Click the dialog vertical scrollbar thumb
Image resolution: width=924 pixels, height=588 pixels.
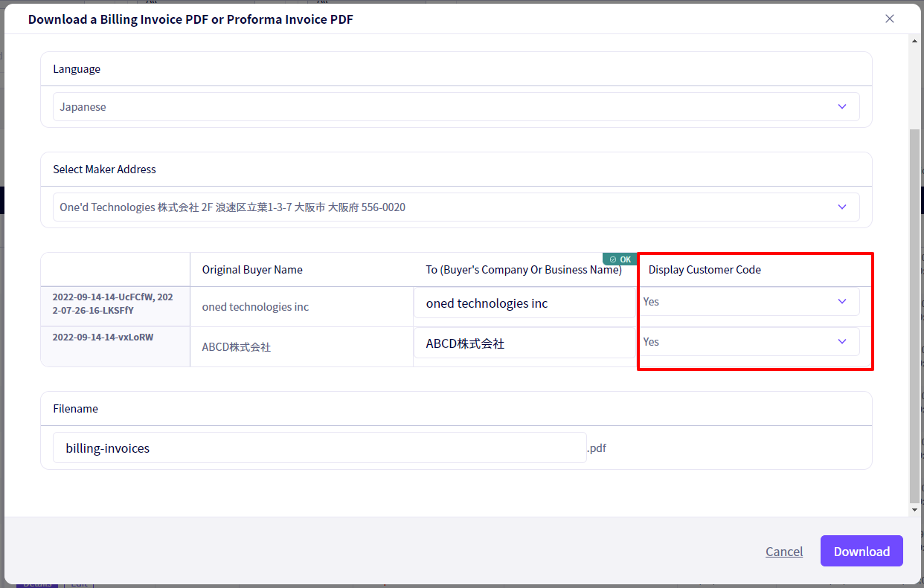point(915,316)
